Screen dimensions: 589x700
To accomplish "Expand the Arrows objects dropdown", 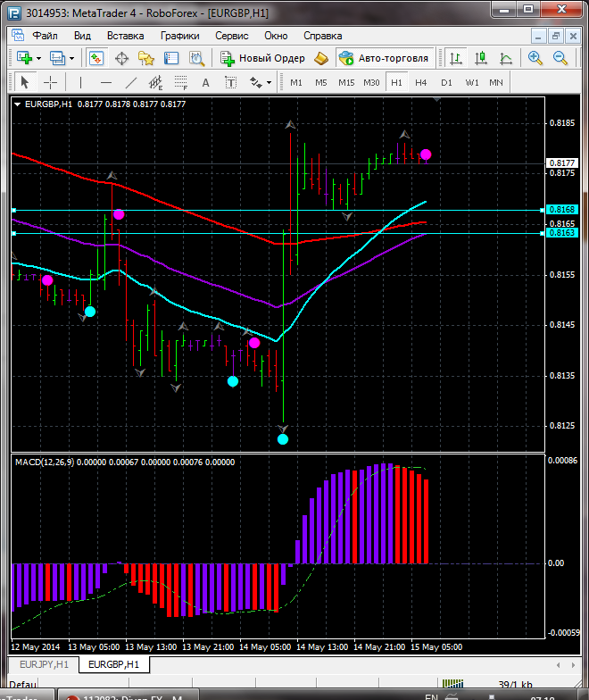I will click(x=270, y=82).
